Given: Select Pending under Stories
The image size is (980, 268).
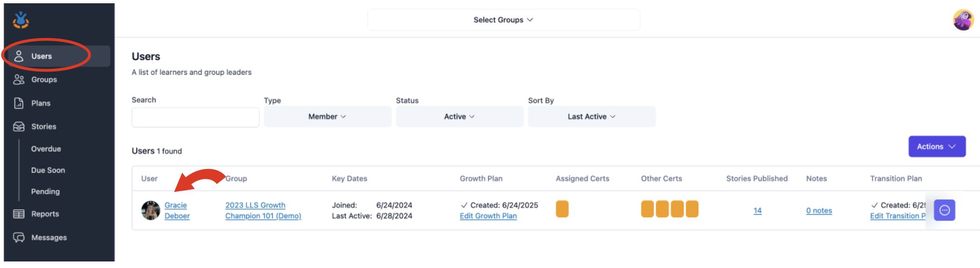Looking at the screenshot, I should (x=45, y=191).
